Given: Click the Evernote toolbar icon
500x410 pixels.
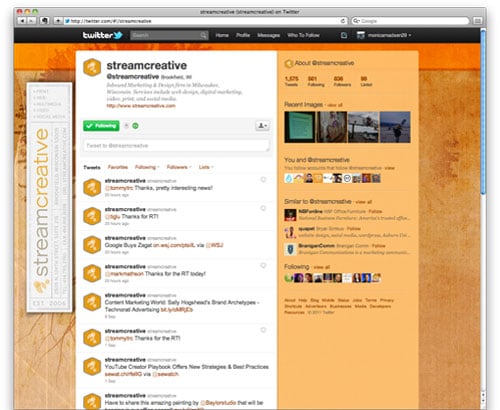Looking at the screenshot, I should point(45,21).
